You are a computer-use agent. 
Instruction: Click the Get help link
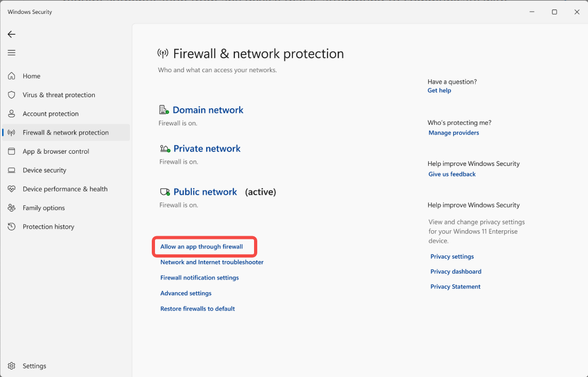click(x=439, y=90)
